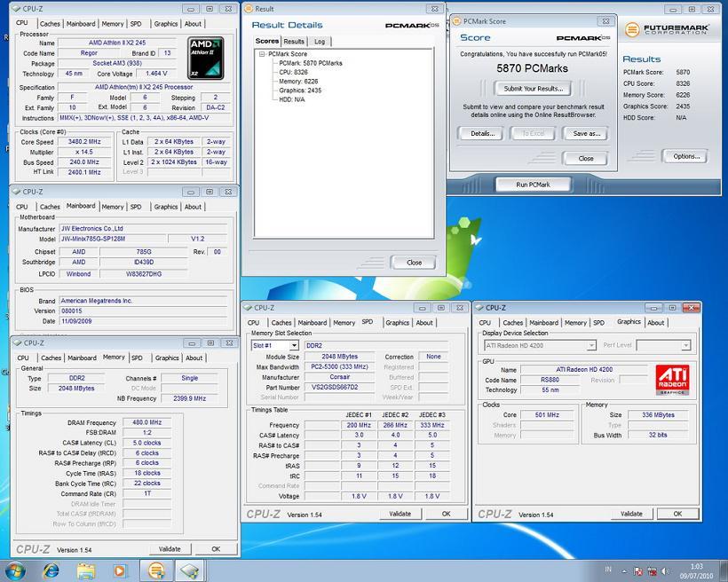Screen dimensions: 728x582
Task: Click Close button in the Result window
Action: coord(414,263)
